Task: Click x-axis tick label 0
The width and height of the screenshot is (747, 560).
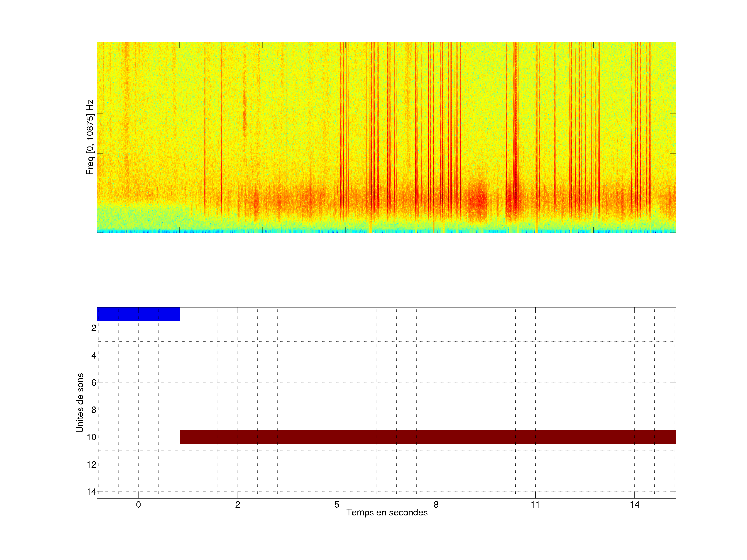Action: click(x=138, y=505)
